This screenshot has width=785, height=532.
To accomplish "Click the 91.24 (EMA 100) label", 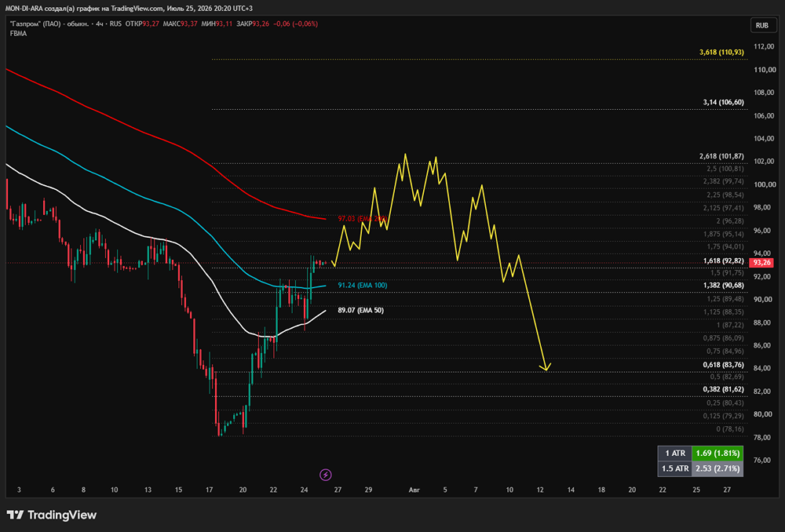I will 363,286.
